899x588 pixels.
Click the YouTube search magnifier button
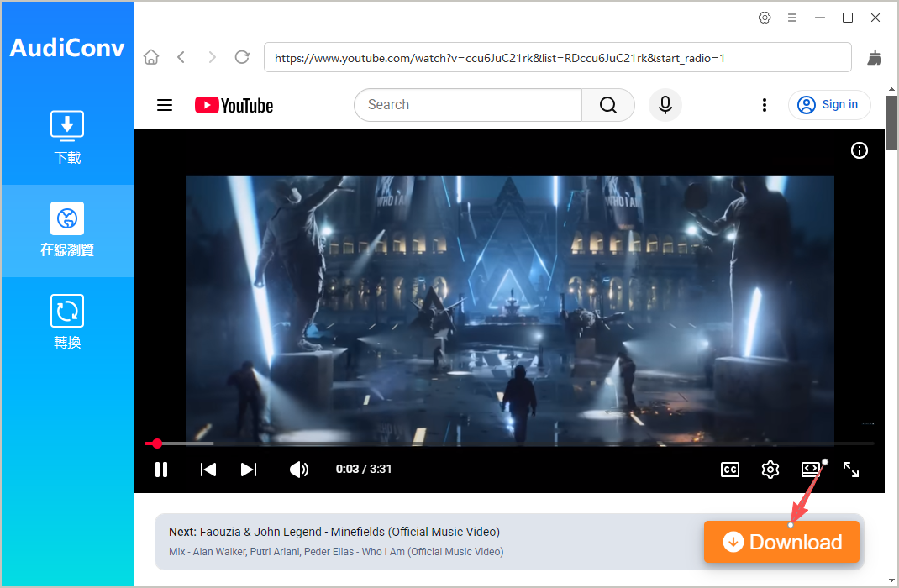(x=607, y=105)
